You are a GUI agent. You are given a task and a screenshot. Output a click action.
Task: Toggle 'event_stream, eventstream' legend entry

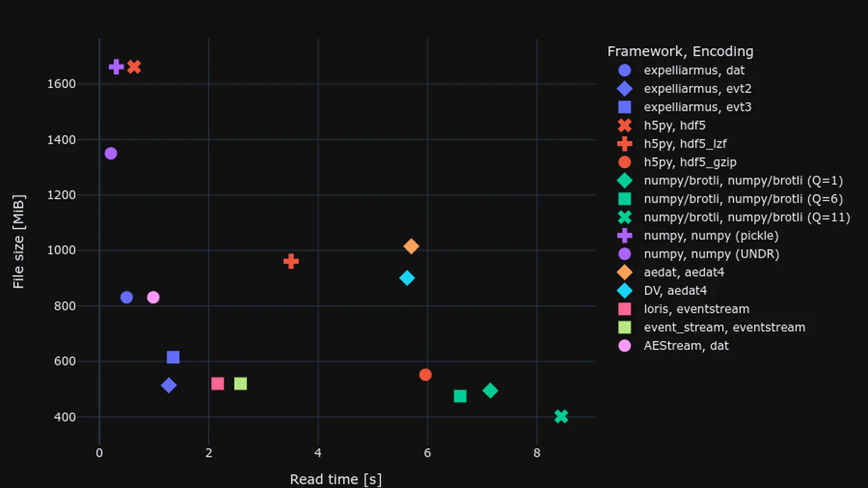pos(724,327)
